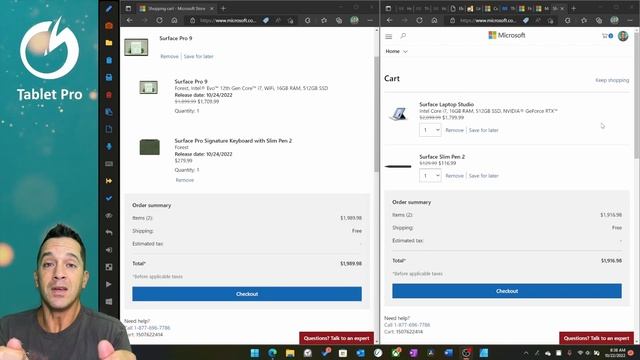Open quantity dropdown for Surface Slim Pen 2
The image size is (640, 360).
(430, 176)
